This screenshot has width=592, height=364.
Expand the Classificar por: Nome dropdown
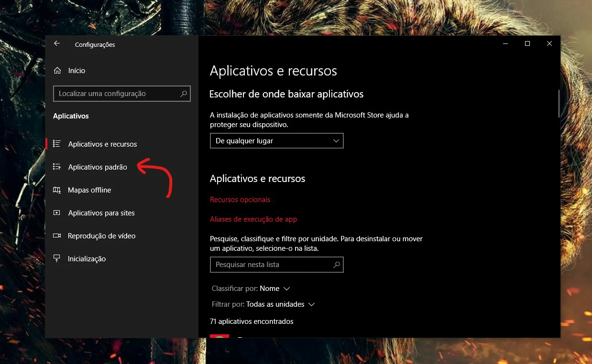pyautogui.click(x=251, y=289)
